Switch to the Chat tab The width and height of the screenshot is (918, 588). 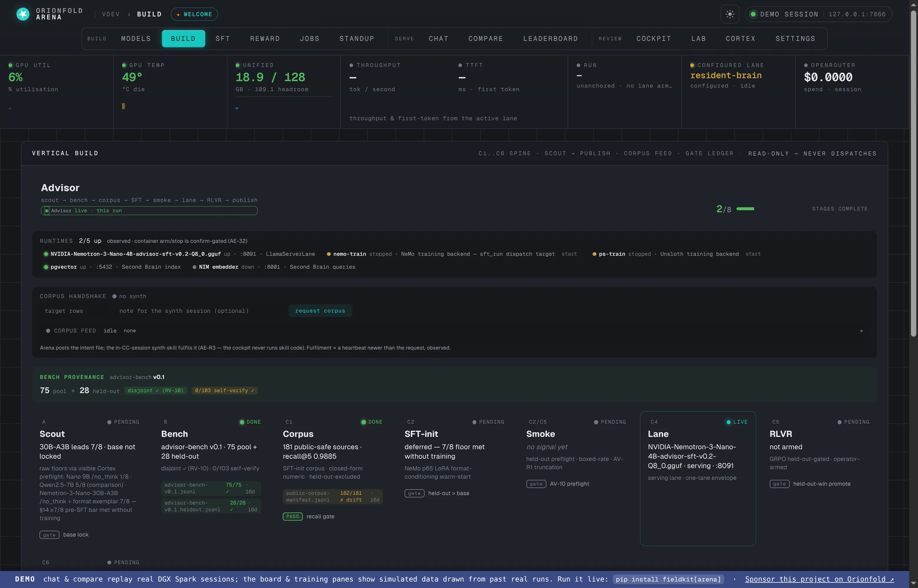coord(439,39)
